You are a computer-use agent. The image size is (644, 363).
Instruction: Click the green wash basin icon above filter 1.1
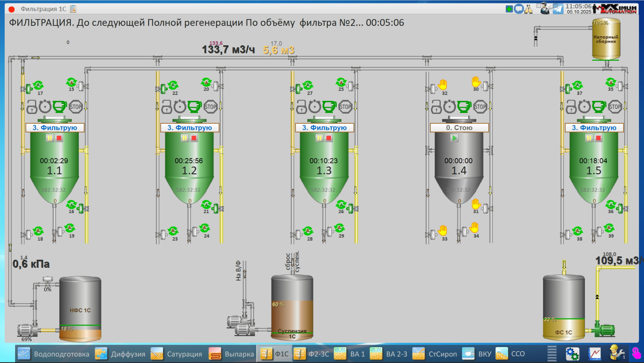coord(60,107)
